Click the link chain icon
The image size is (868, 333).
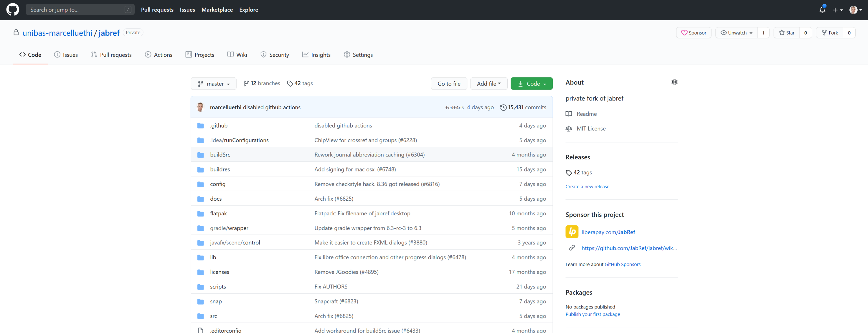[x=572, y=248]
